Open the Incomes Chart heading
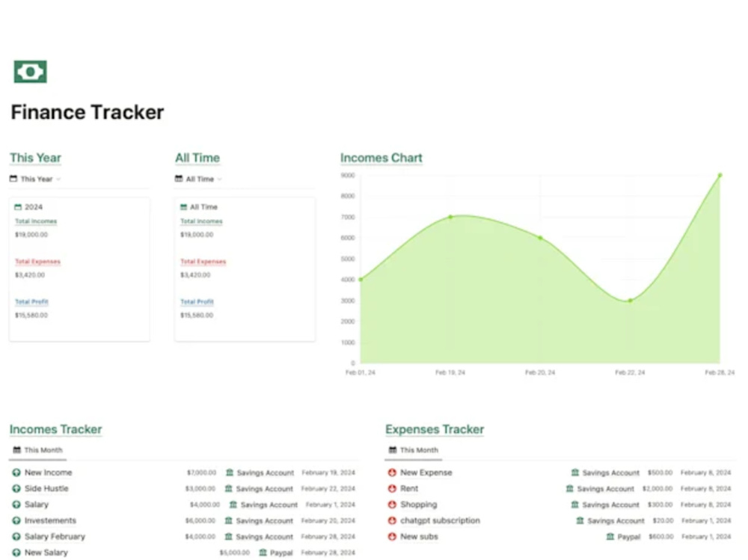 381,158
